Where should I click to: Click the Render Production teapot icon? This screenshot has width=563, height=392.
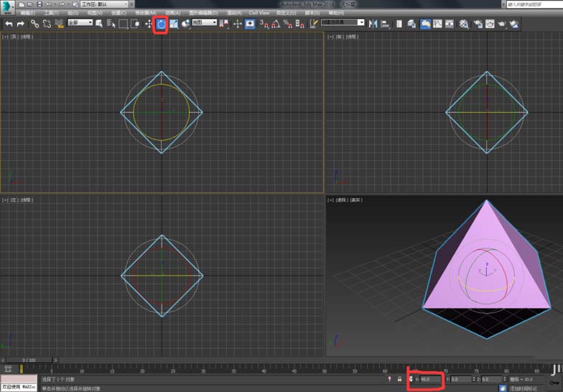(x=501, y=24)
